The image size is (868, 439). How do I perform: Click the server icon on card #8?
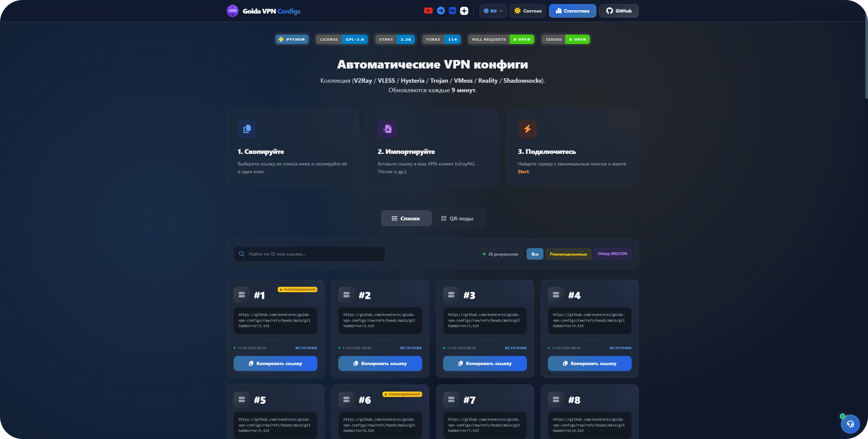pyautogui.click(x=556, y=400)
